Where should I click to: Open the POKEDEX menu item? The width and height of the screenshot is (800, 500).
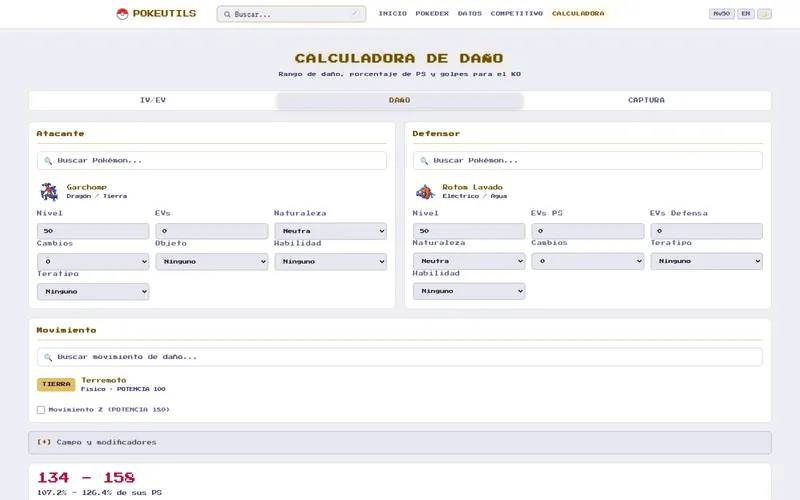432,14
